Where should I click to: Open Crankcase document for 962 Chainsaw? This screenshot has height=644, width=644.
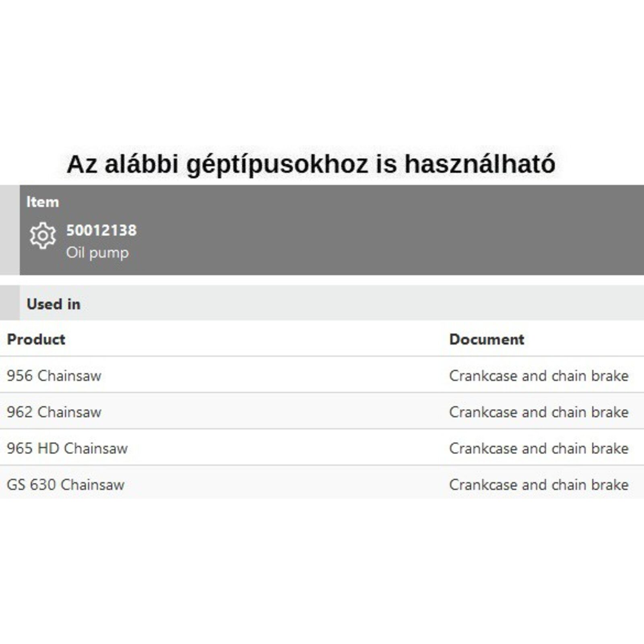pyautogui.click(x=539, y=412)
